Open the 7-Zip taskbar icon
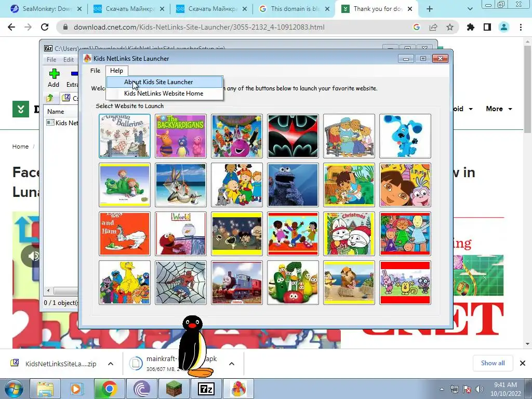The image size is (532, 399). pyautogui.click(x=206, y=389)
